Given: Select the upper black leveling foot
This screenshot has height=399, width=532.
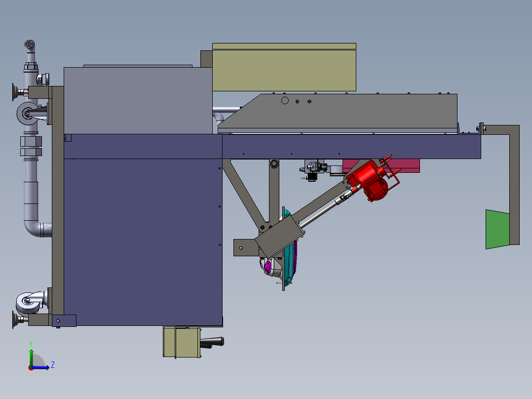Looking at the screenshot, I should tap(16, 92).
